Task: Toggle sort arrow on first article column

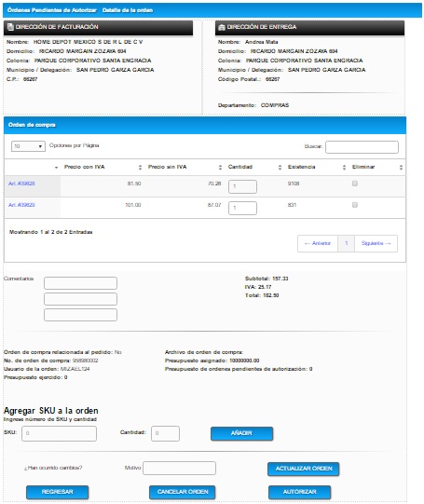Action: tap(56, 168)
